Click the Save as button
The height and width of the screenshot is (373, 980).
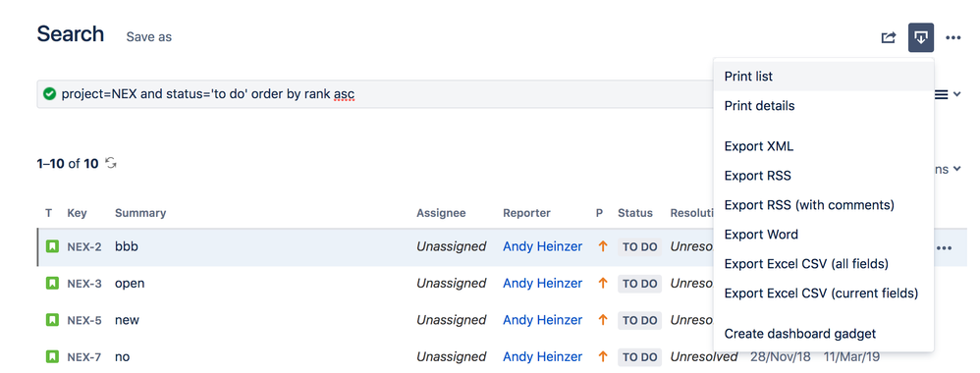pyautogui.click(x=148, y=37)
